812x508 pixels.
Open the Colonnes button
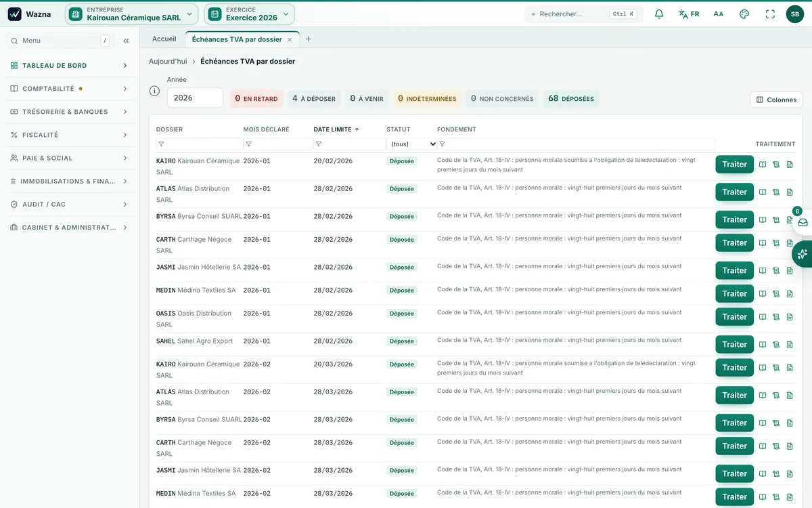[x=776, y=100]
